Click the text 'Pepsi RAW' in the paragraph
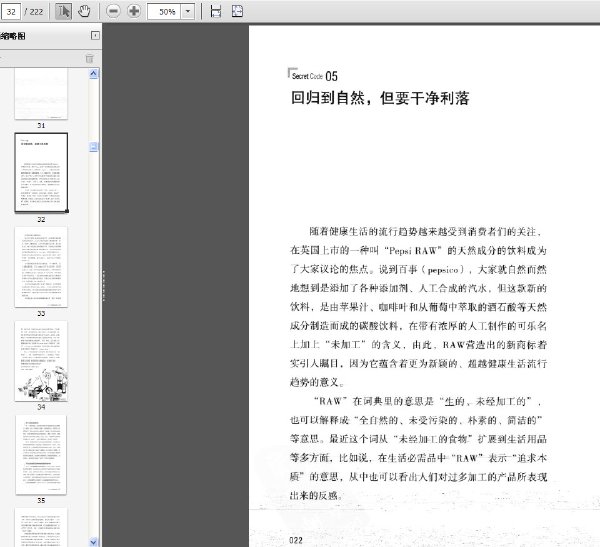 click(412, 251)
